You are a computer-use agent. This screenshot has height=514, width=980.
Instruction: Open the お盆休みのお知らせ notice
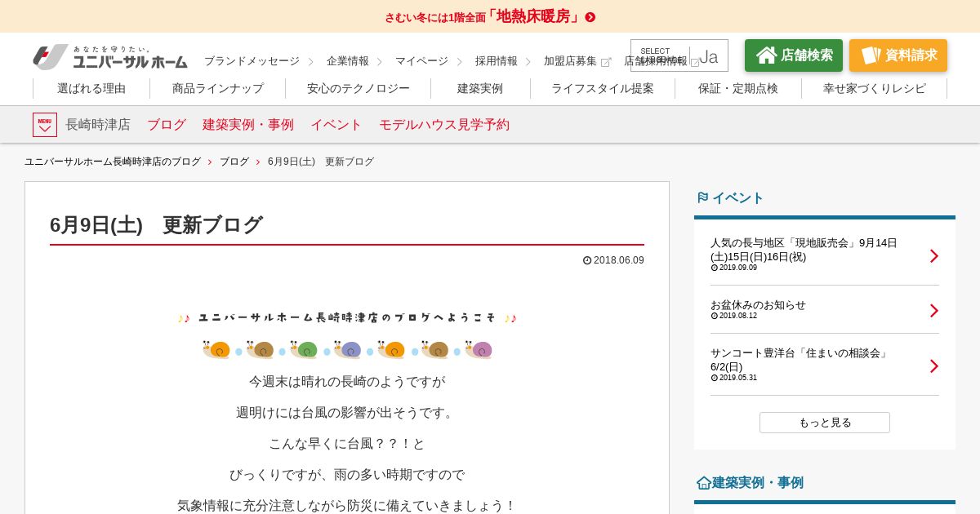(758, 305)
